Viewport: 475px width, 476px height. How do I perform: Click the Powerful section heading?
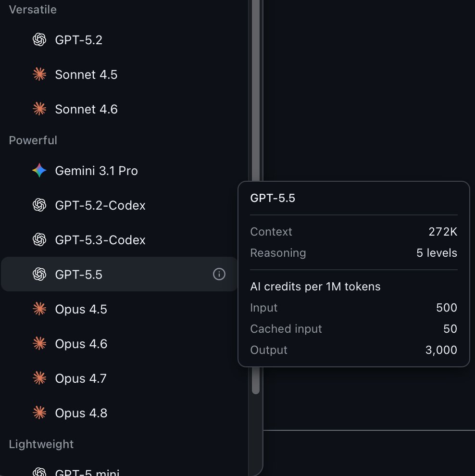(33, 140)
